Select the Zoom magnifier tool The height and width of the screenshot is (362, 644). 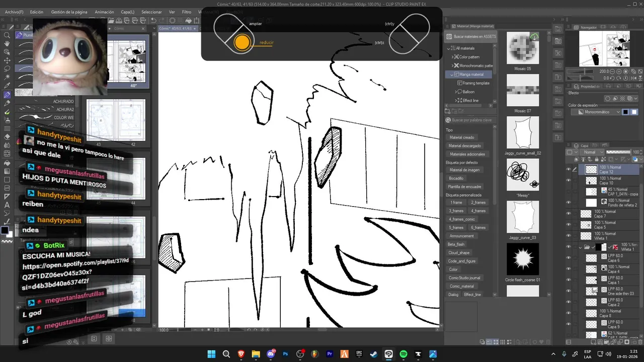pos(7,35)
